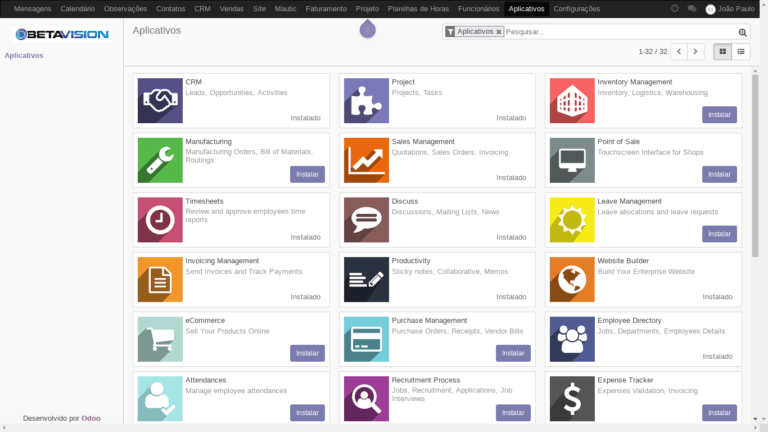Open the Funcionários menu
The height and width of the screenshot is (432, 768).
pos(479,9)
